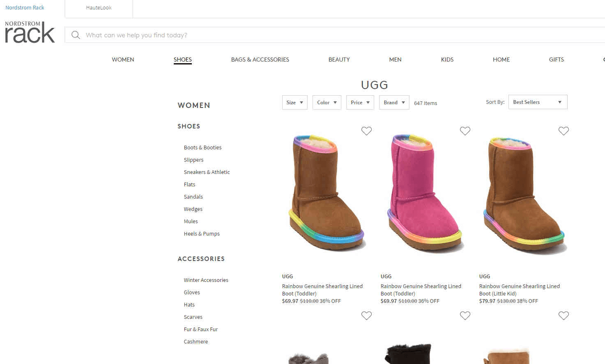Click the search magnifier icon
Viewport: 605px width, 364px height.
click(x=76, y=35)
